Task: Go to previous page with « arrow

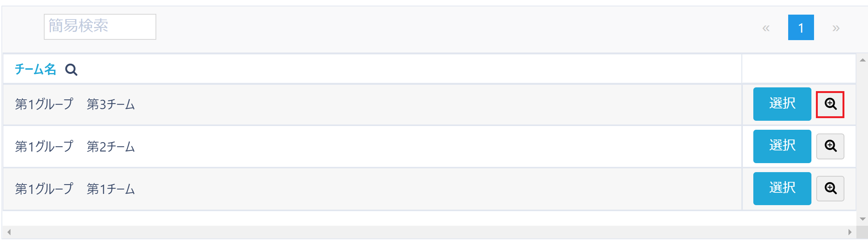Action: click(766, 28)
